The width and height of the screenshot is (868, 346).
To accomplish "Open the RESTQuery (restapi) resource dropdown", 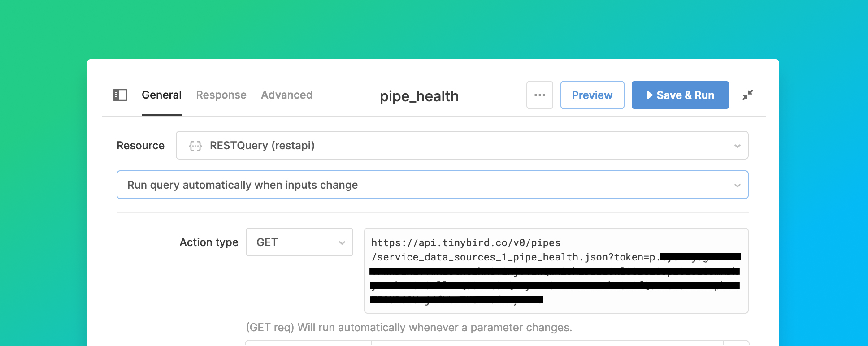I will click(462, 145).
